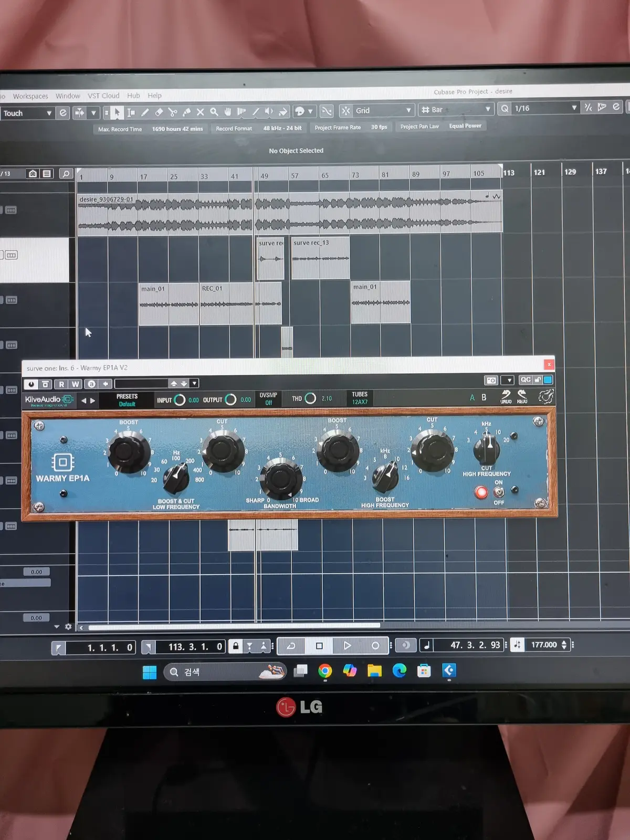Select the Zoom magnifier tool
This screenshot has width=630, height=840.
[x=214, y=112]
